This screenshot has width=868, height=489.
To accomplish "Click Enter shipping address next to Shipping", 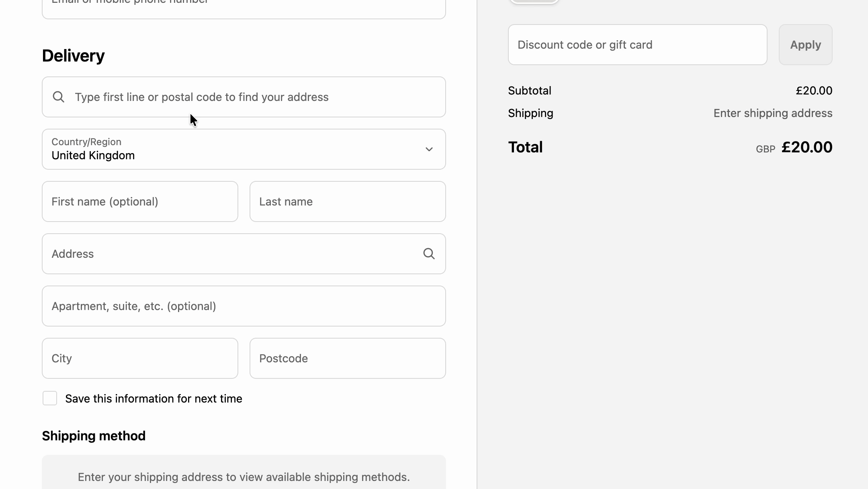I will (773, 113).
